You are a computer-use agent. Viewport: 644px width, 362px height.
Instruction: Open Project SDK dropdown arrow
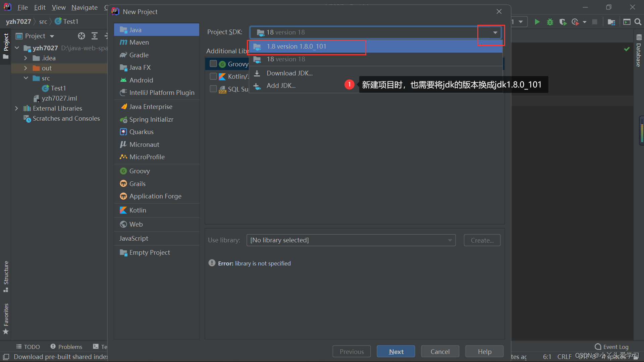[x=495, y=33]
